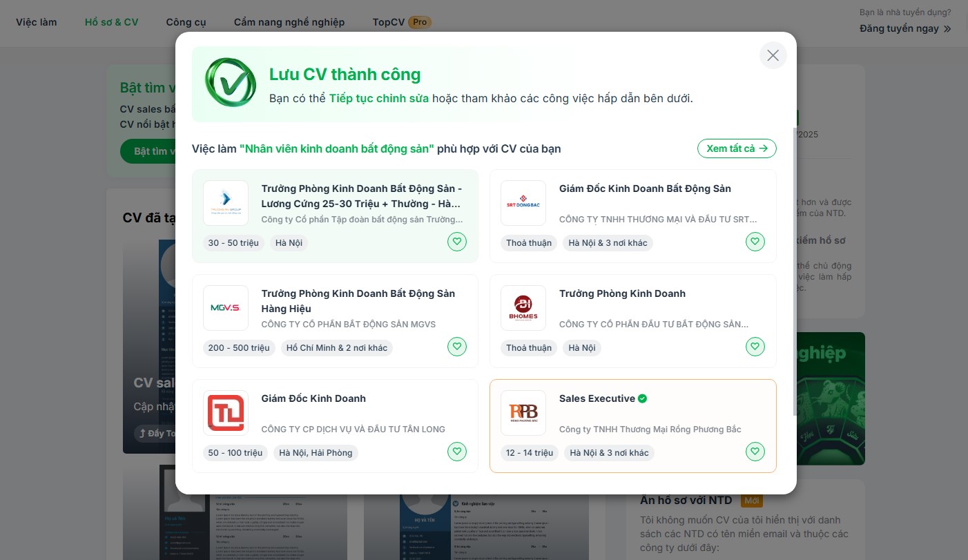Image resolution: width=968 pixels, height=560 pixels.
Task: Open the Trường Phòng Kinh Doanh Bất Động Sản Hàng Hiệu title
Action: click(358, 301)
